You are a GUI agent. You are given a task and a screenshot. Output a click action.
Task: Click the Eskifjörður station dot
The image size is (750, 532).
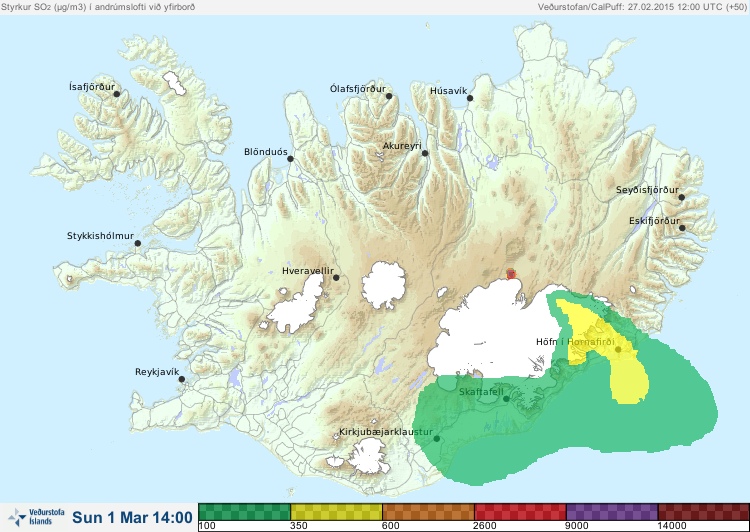682,228
